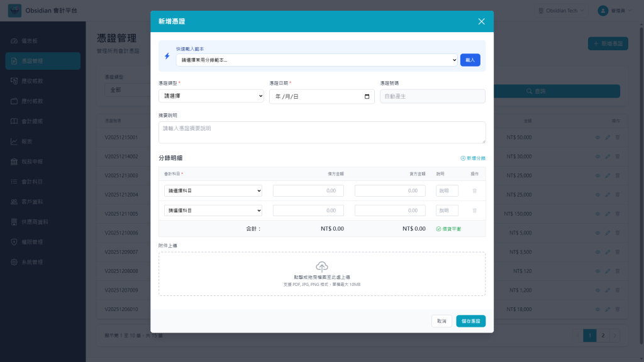This screenshot has height=362, width=644.
Task: Click the lightning bolt quick-load icon
Action: [x=167, y=56]
